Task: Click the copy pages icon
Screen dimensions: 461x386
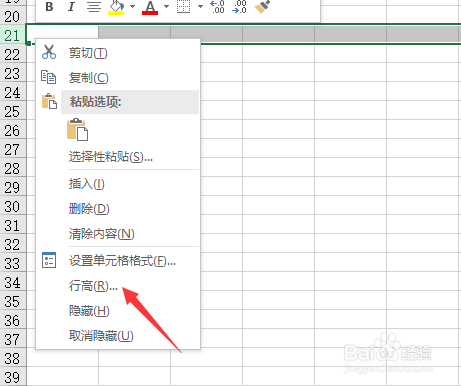Action: (x=49, y=77)
